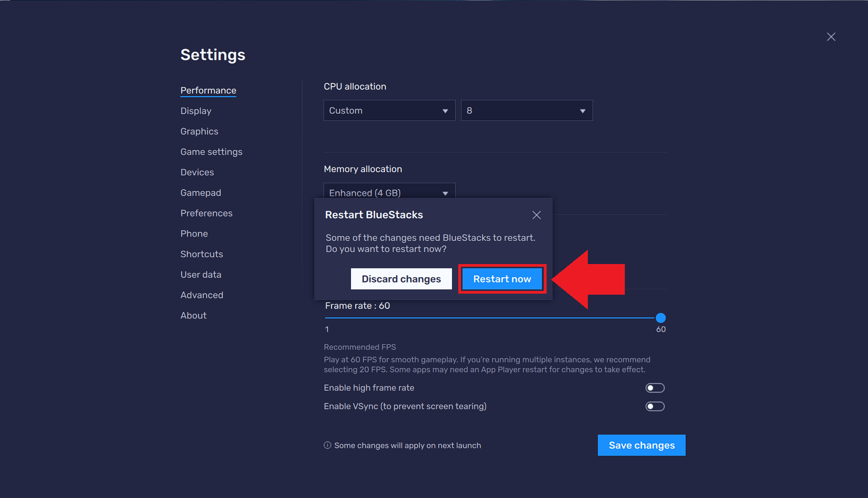Switch to the Display settings section

click(196, 111)
